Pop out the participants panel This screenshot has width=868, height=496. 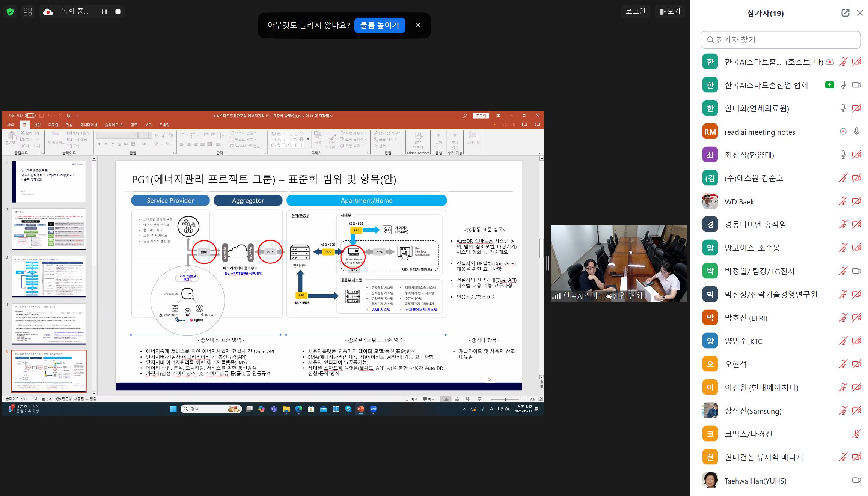pos(845,13)
